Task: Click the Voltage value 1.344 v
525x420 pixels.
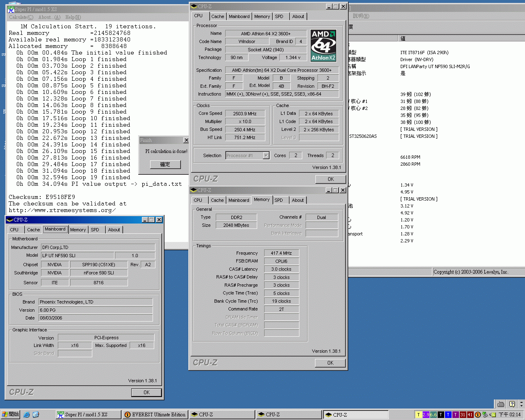Action: tap(293, 57)
